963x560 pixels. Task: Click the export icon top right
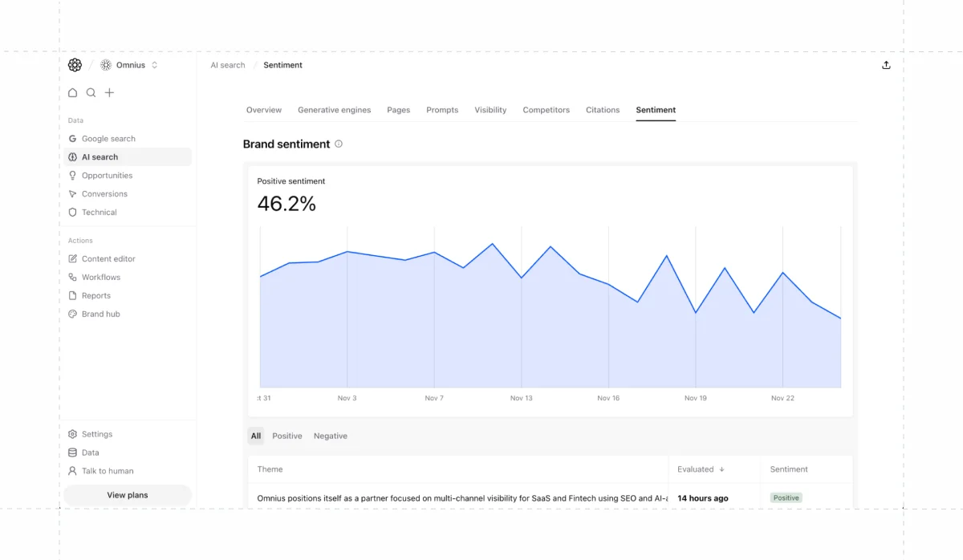886,64
